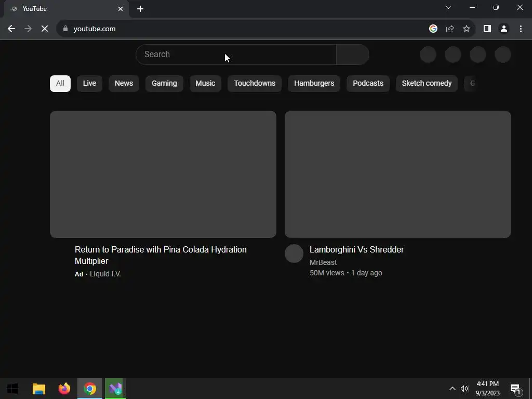Open the Chrome profile avatar icon
This screenshot has height=399, width=532.
[x=504, y=29]
